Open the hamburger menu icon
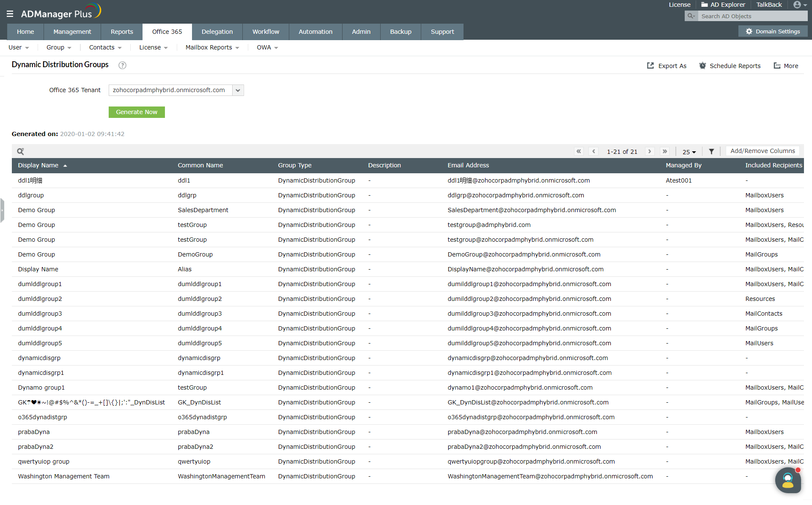 pyautogui.click(x=10, y=14)
